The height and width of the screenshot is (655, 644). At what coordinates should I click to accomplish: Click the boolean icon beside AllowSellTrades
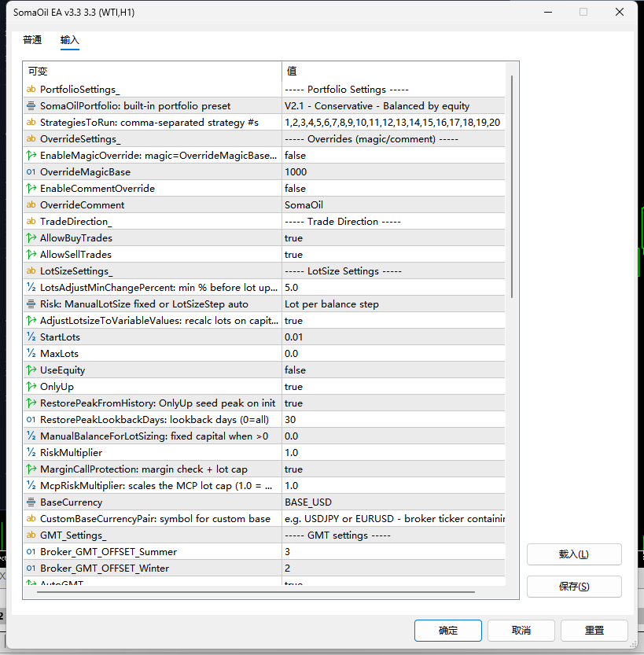tap(31, 254)
